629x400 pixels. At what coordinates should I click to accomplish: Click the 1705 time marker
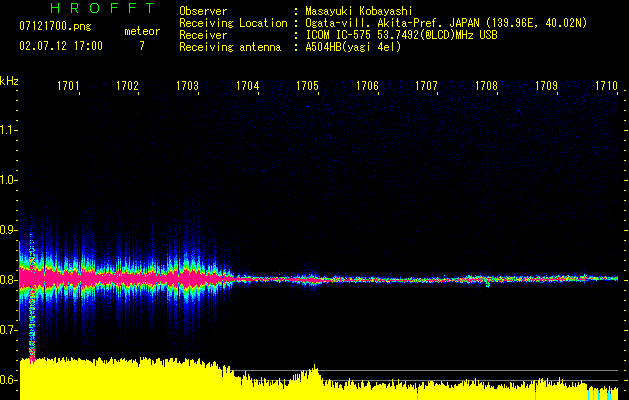tap(307, 86)
